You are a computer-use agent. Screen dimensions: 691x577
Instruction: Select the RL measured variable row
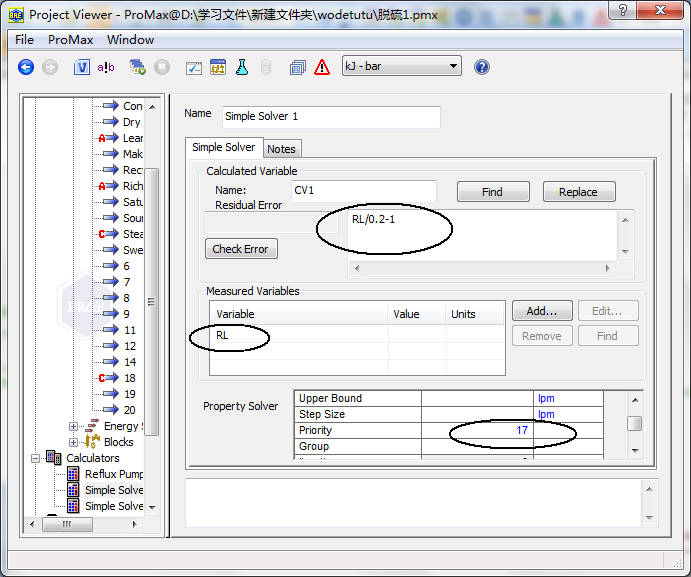pyautogui.click(x=357, y=335)
